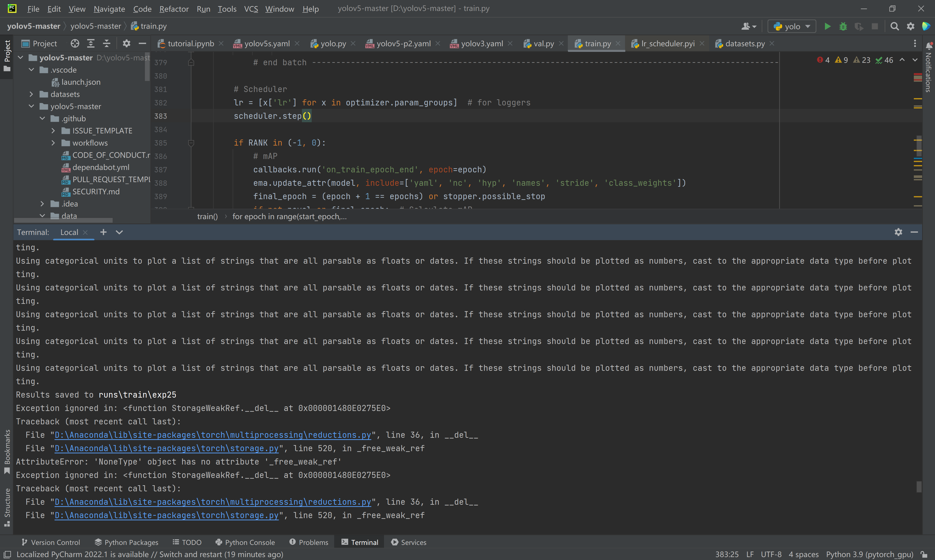This screenshot has height=560, width=935.
Task: Collapse the .vscode folder
Action: click(32, 70)
